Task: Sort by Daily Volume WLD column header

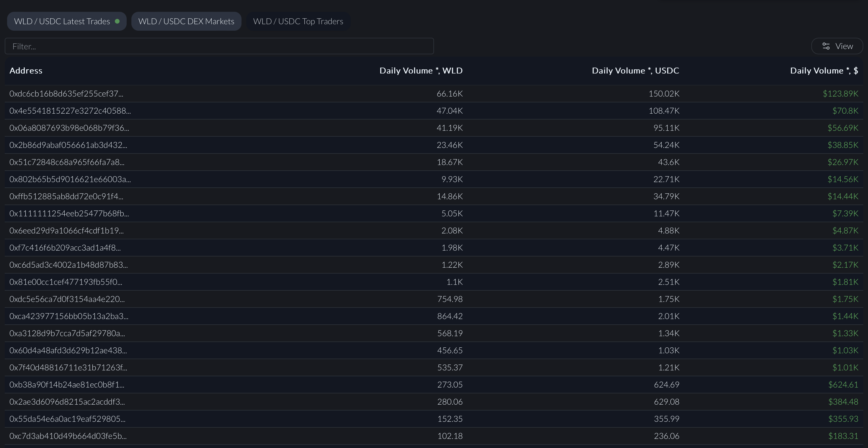Action: pos(421,71)
